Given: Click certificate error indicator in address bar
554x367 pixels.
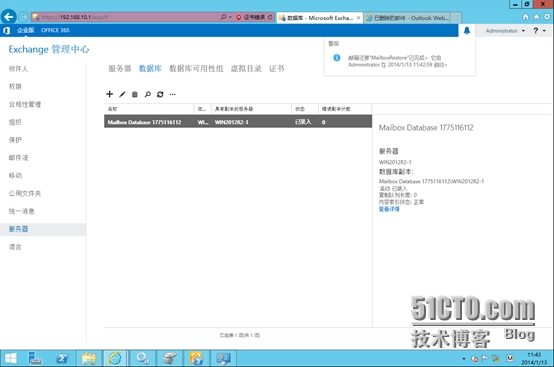Looking at the screenshot, I should (x=251, y=17).
